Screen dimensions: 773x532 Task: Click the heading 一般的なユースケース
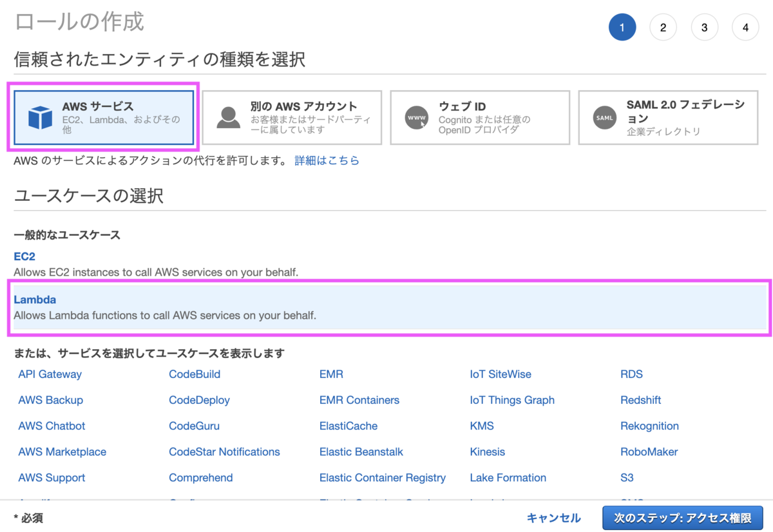pos(67,235)
